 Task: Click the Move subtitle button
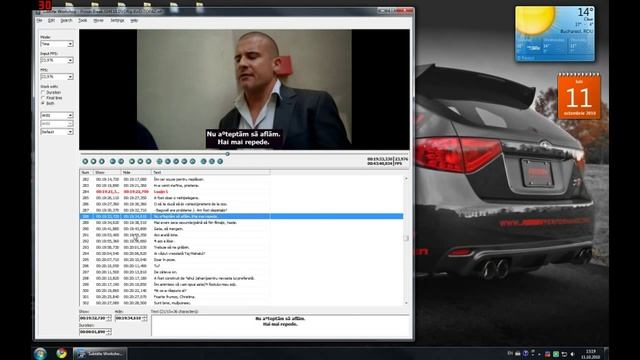160,162
